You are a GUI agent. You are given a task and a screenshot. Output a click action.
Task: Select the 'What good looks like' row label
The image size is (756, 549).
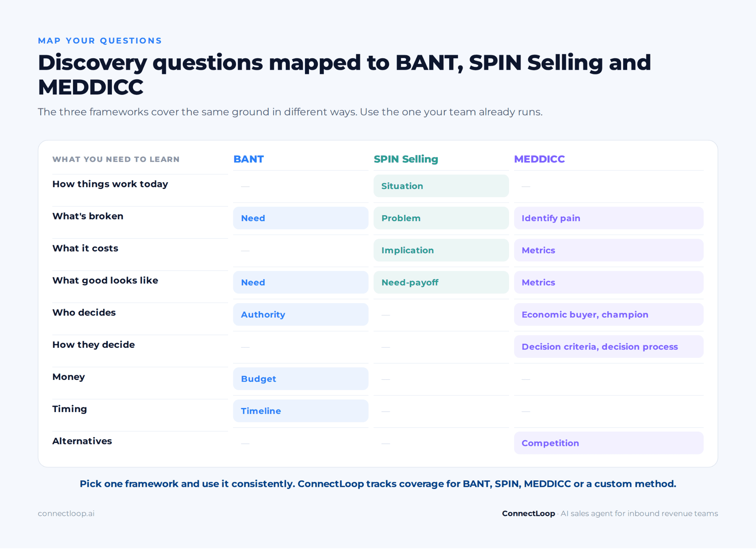coord(105,281)
